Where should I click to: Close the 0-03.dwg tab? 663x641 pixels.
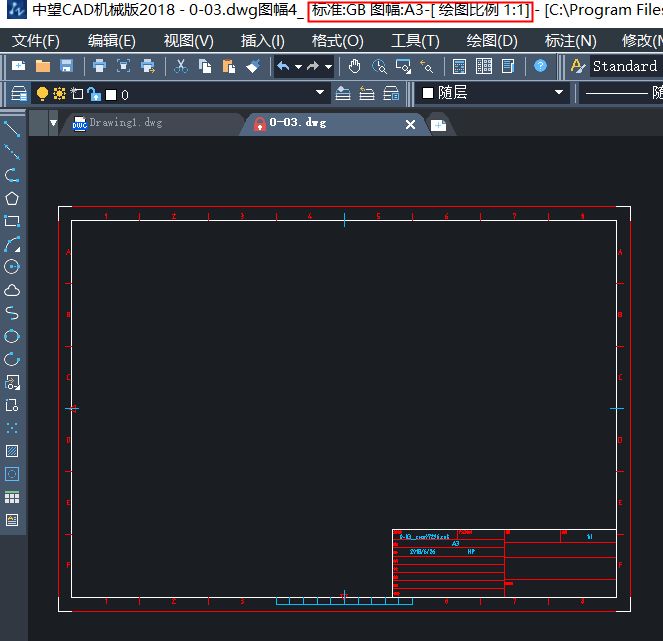point(410,124)
